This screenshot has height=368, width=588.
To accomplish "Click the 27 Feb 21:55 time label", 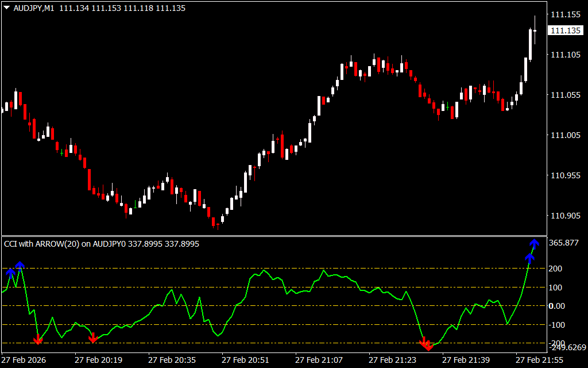I will (539, 360).
